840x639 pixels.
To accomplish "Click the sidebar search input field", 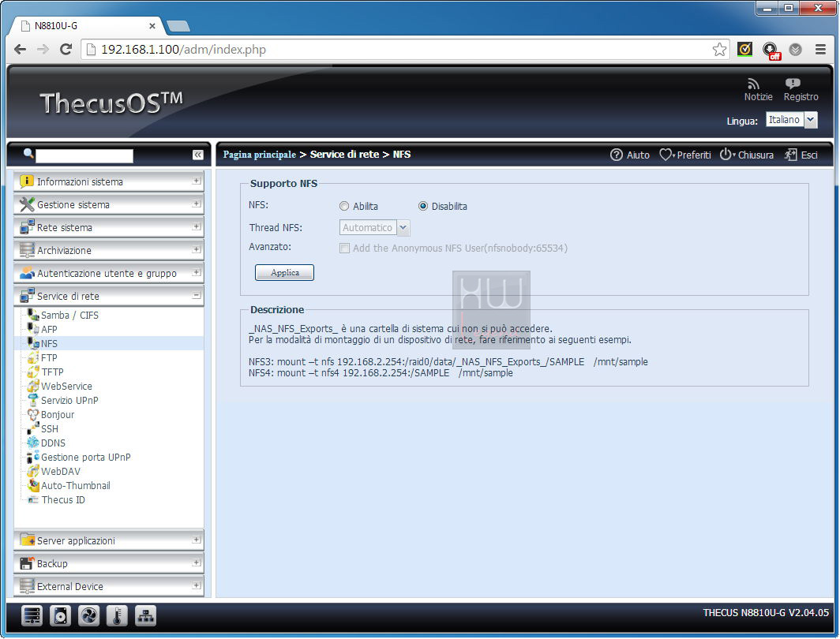I will click(84, 155).
